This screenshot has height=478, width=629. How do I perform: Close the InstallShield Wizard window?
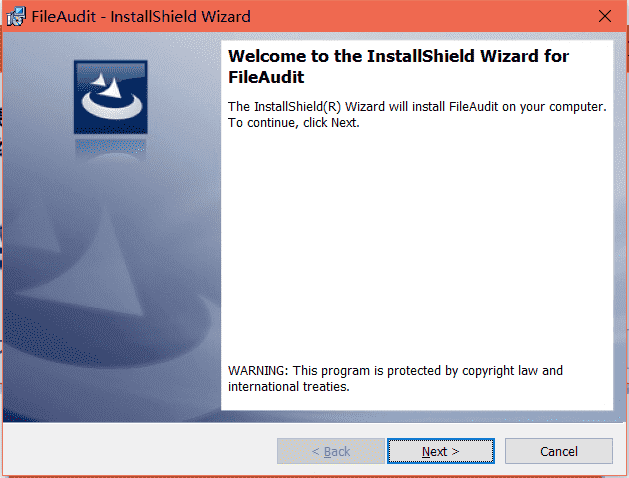coord(605,16)
